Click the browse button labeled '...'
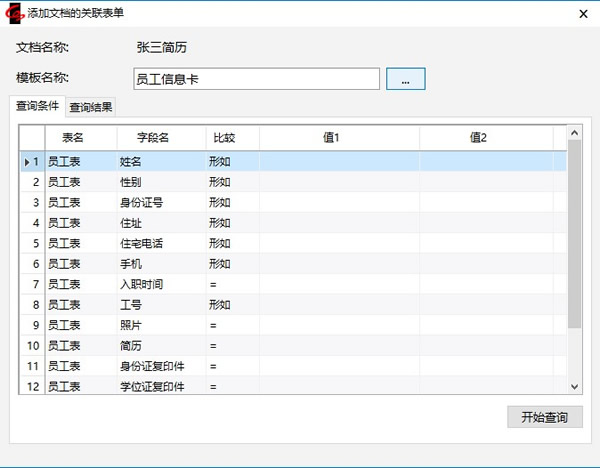Image resolution: width=600 pixels, height=468 pixels. 406,79
